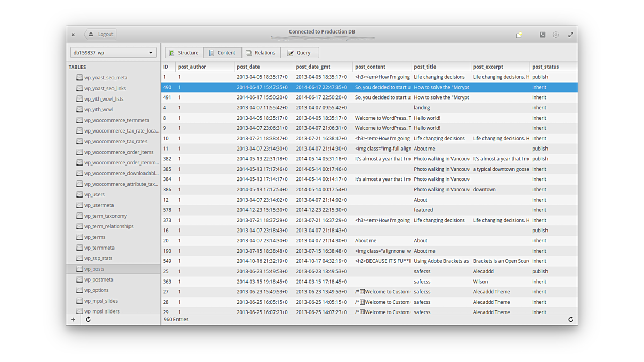Open the Query tab

299,53
